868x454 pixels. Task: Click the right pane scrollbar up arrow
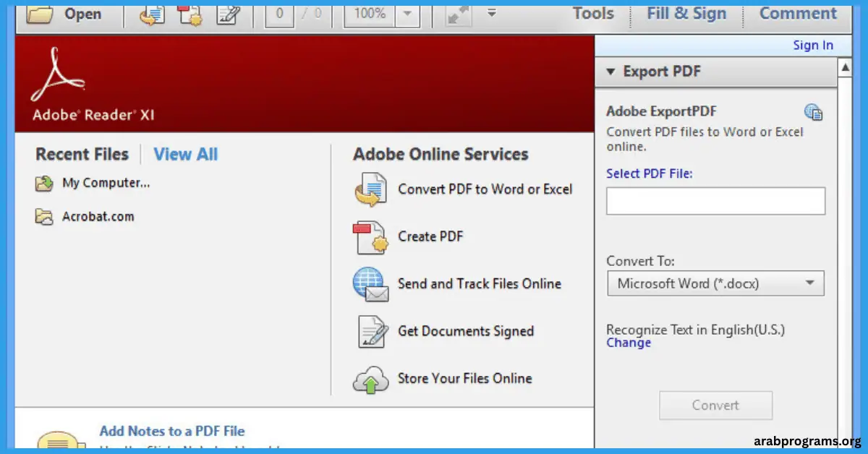click(845, 67)
